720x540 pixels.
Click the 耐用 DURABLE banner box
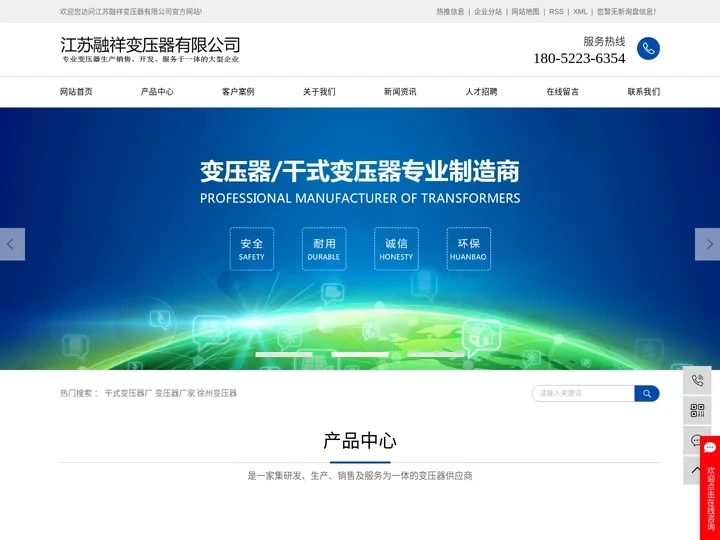click(324, 249)
